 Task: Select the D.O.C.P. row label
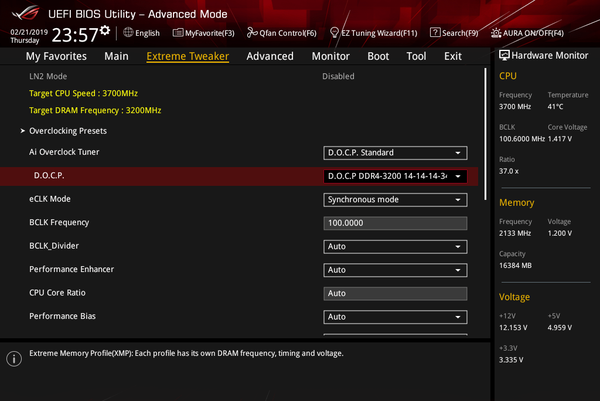pos(49,175)
